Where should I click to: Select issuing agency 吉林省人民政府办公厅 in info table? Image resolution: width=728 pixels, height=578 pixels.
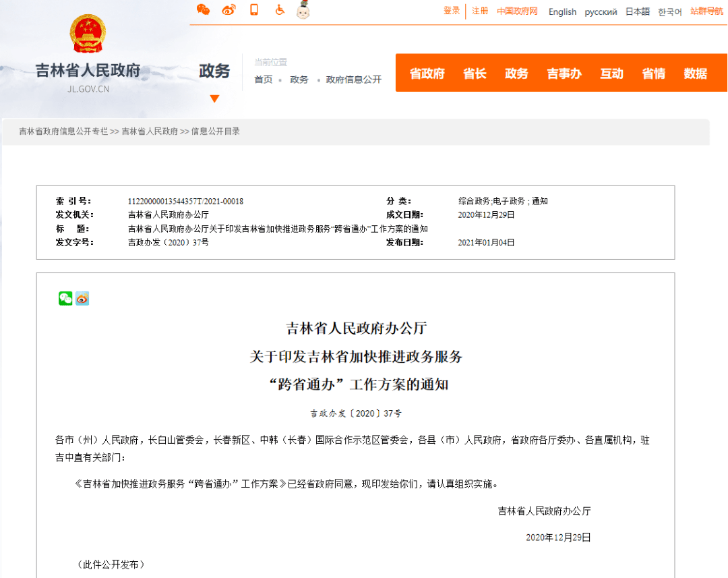coord(169,214)
